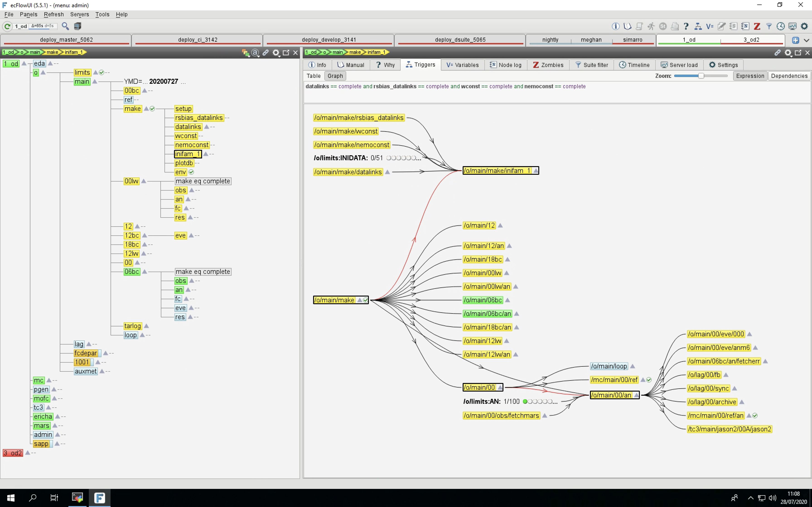Click the red Zombies toolbar icon
812x507 pixels.
coord(757,26)
